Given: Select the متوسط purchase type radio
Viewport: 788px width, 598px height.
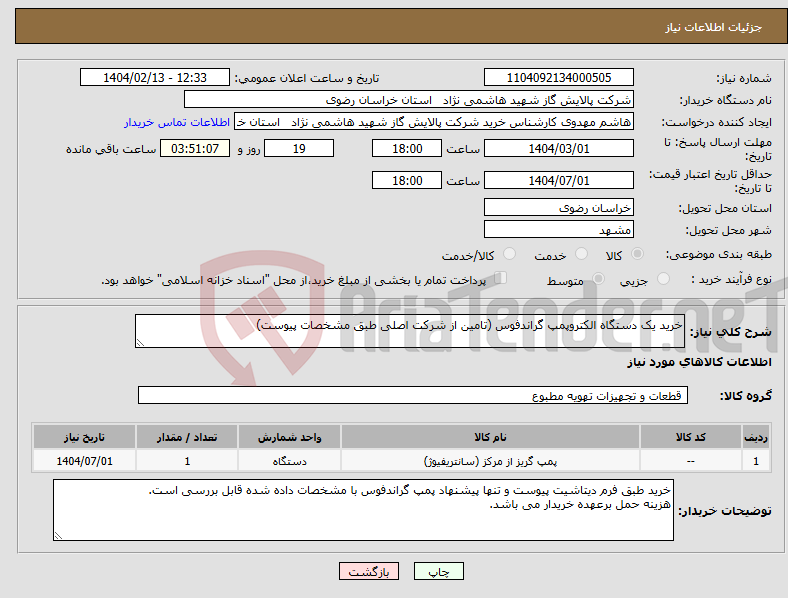Looking at the screenshot, I should coord(598,278).
